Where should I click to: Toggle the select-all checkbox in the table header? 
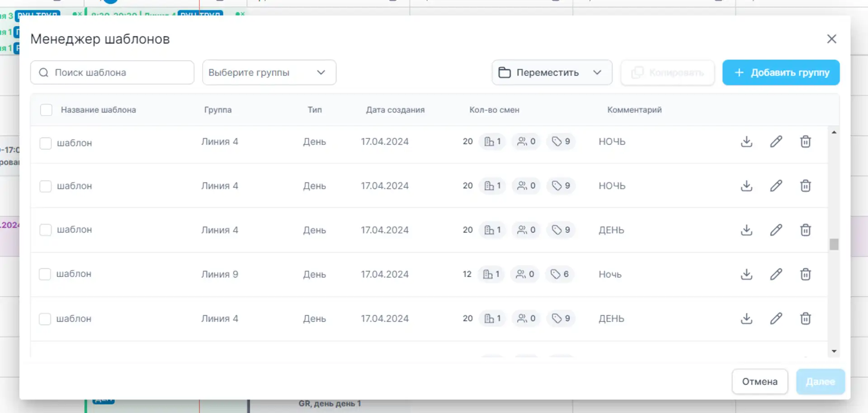click(46, 110)
